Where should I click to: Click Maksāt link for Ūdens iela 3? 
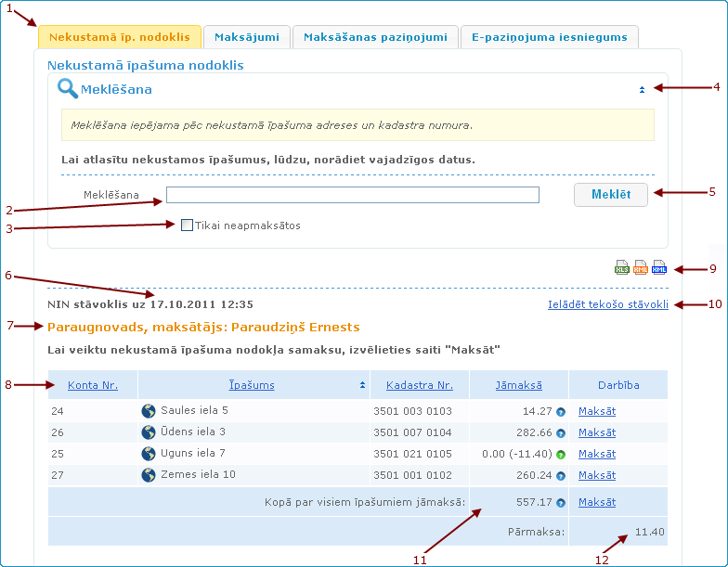tap(596, 432)
